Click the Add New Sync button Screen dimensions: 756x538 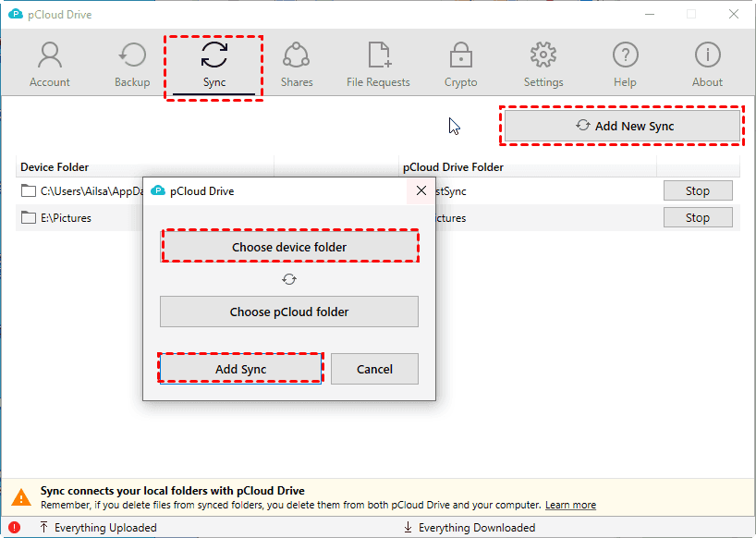click(x=622, y=126)
